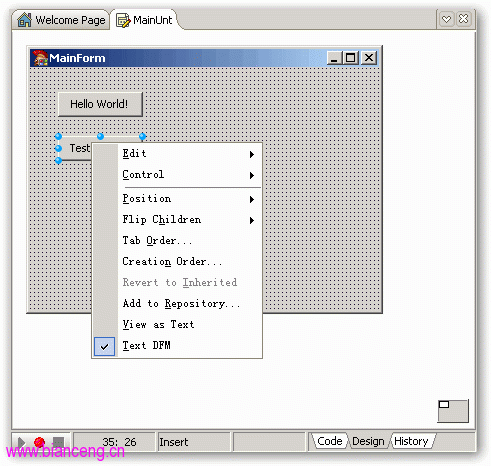Click the top-left selection handle of Test button

pyautogui.click(x=58, y=136)
